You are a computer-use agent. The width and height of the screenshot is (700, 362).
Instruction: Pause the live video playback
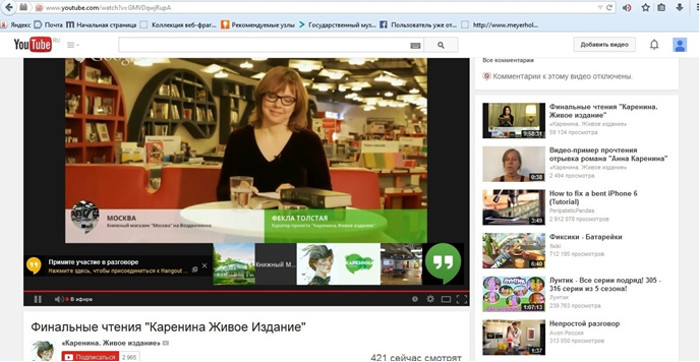(38, 299)
